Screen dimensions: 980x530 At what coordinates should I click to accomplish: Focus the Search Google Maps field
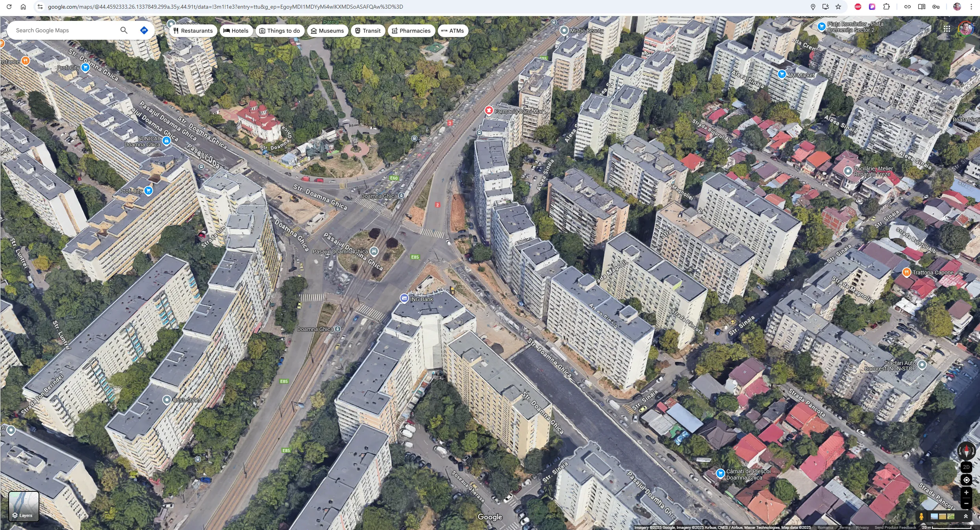click(x=65, y=30)
